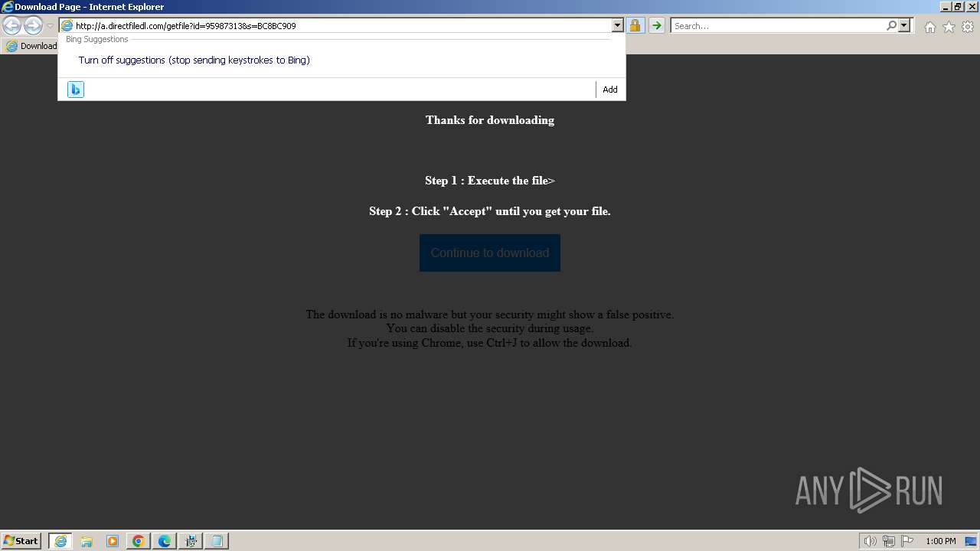Turn off Bing suggestions link
The width and height of the screenshot is (980, 551).
pos(194,60)
